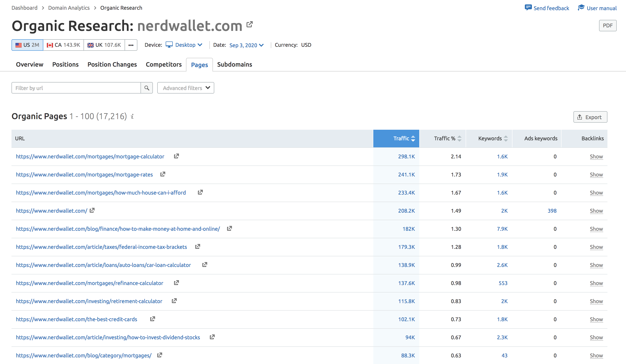
Task: Select the UK 107.6K database
Action: point(104,45)
